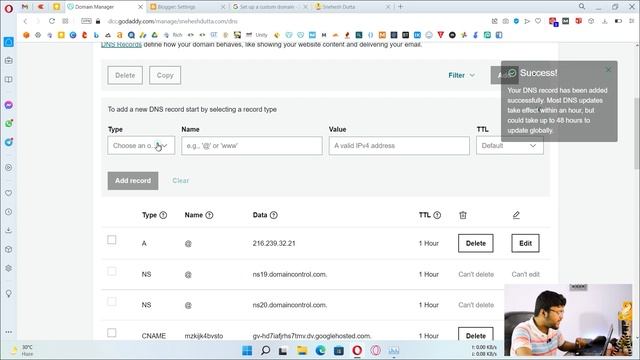
Task: Close the Success notification
Action: click(x=609, y=70)
